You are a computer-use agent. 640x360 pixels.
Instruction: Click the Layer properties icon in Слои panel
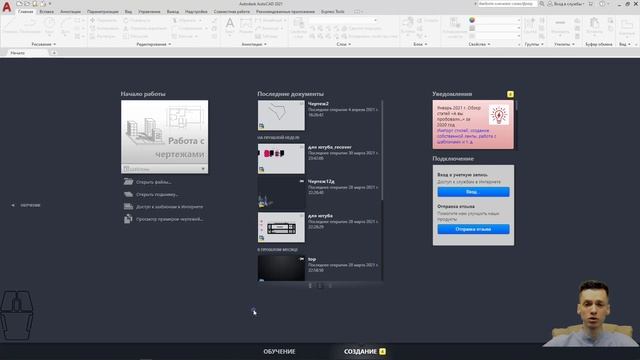tap(298, 26)
